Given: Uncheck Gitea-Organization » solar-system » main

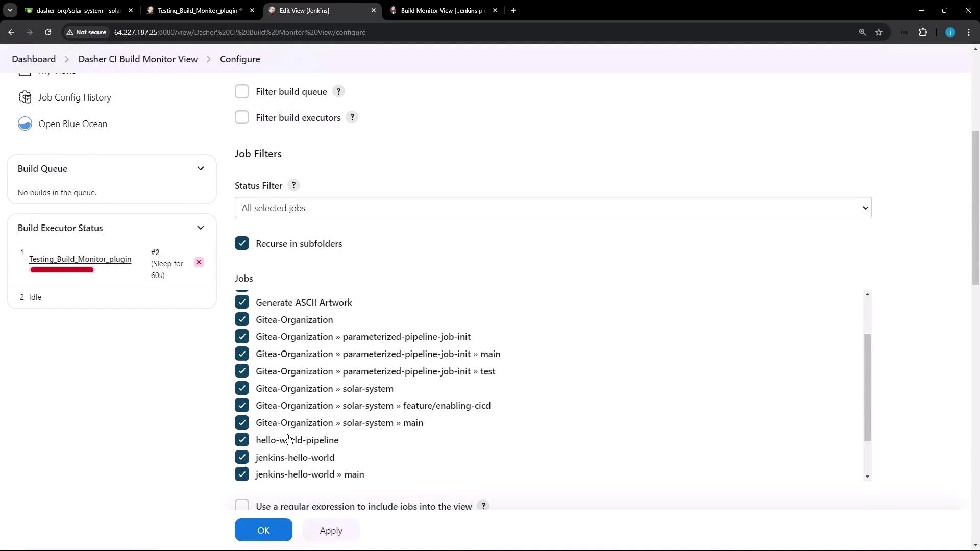Looking at the screenshot, I should point(242,422).
